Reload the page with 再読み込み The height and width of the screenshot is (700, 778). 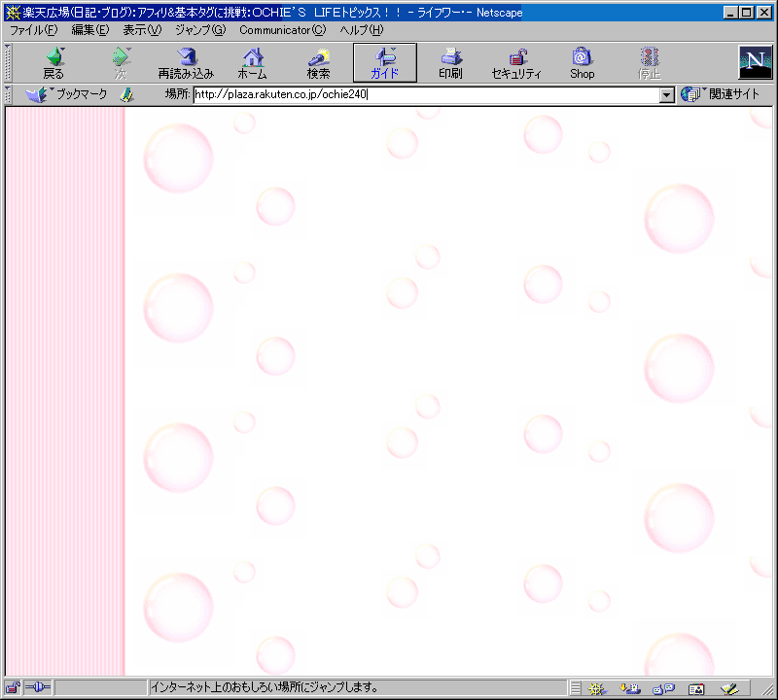click(186, 63)
